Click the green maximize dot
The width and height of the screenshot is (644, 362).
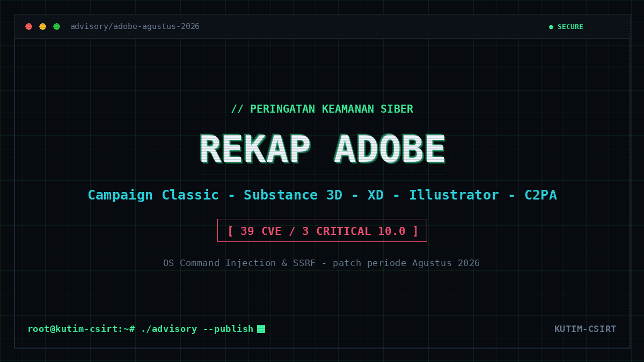click(56, 26)
